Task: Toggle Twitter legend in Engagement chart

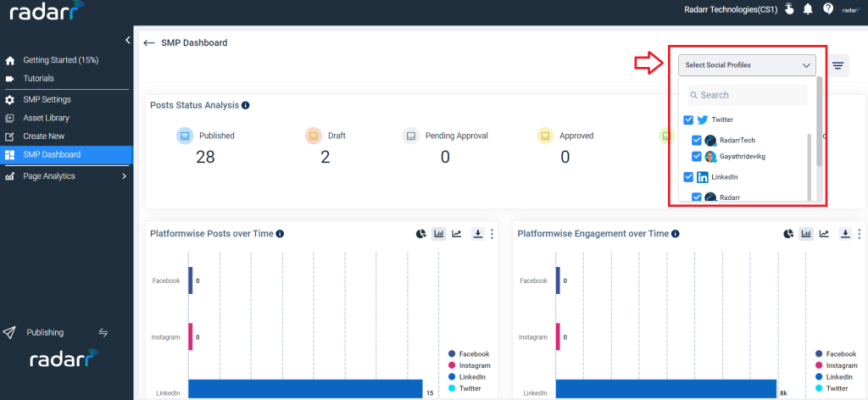Action: pos(834,388)
